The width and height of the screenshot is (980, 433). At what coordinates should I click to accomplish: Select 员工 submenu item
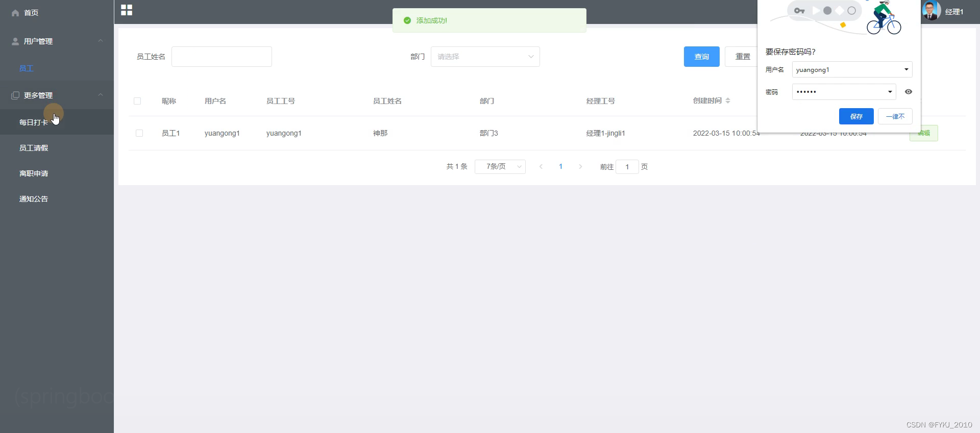point(27,68)
